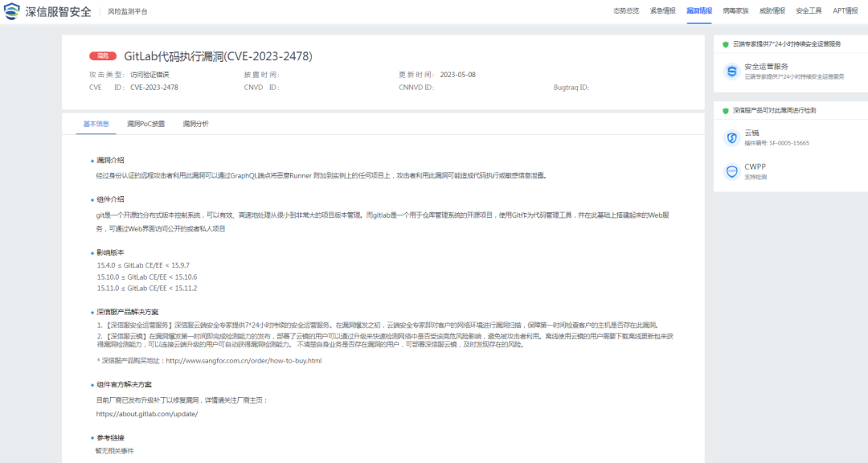
Task: Open the 威胁情报 nav item
Action: tap(772, 11)
